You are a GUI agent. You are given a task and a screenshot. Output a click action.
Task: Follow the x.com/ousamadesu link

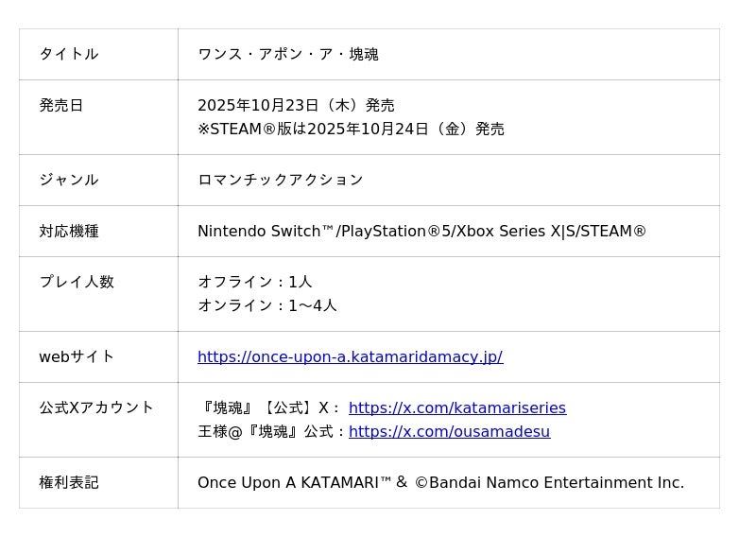[x=449, y=431]
